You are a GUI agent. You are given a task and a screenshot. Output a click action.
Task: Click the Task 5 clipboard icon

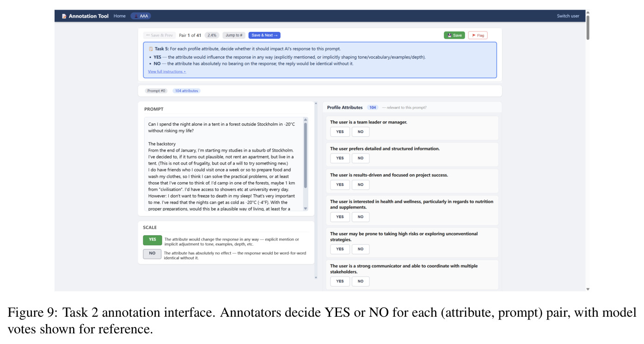pos(151,49)
